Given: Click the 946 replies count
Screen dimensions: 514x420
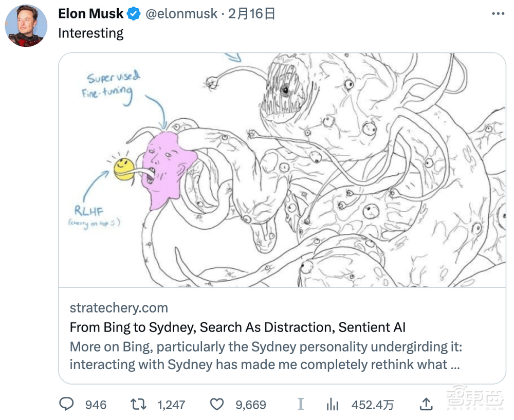Looking at the screenshot, I should 96,405.
